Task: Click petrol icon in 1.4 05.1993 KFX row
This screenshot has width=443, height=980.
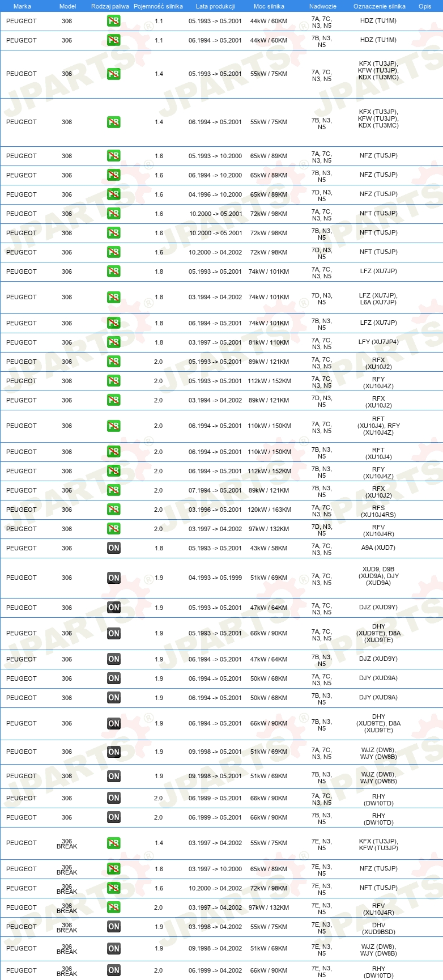Action: coord(114,74)
